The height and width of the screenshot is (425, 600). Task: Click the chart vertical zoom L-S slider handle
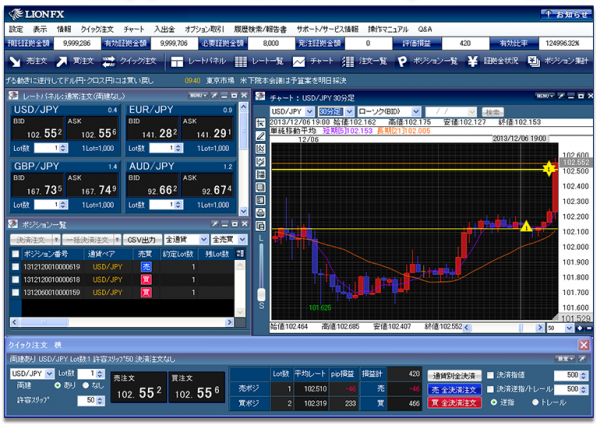(261, 294)
